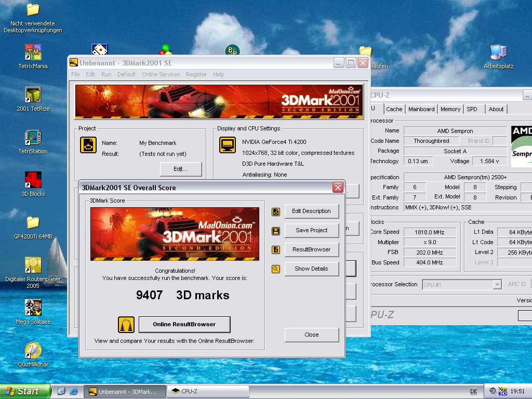Switch to the Cache tab in CPU-Z
This screenshot has width=532, height=399.
pos(394,109)
